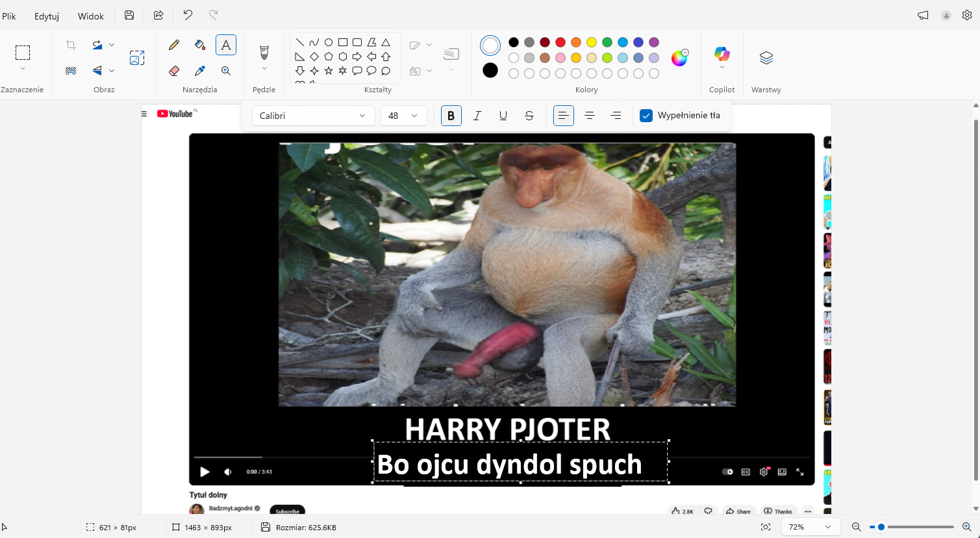Expand the selection options chevron
The height and width of the screenshot is (538, 980).
[x=23, y=69]
